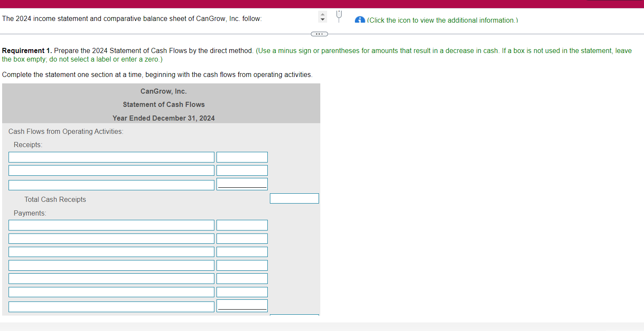The height and width of the screenshot is (331, 644).
Task: Click second amount field under Receipts
Action: (x=242, y=170)
